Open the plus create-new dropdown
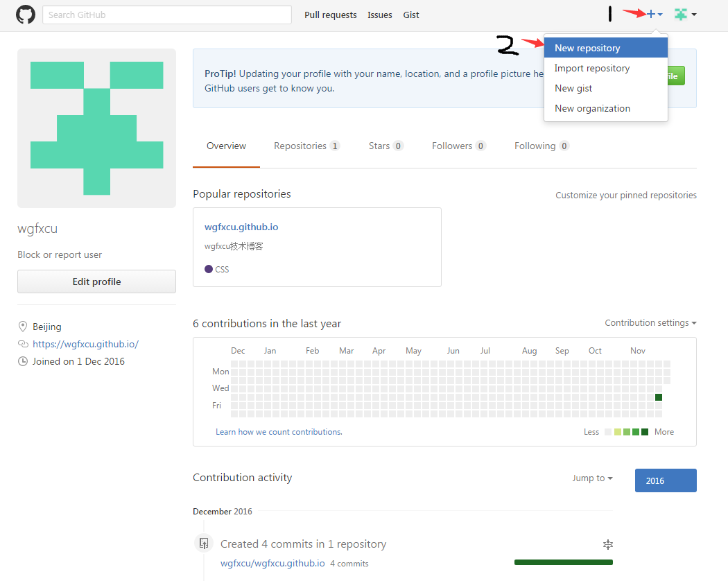 (655, 15)
